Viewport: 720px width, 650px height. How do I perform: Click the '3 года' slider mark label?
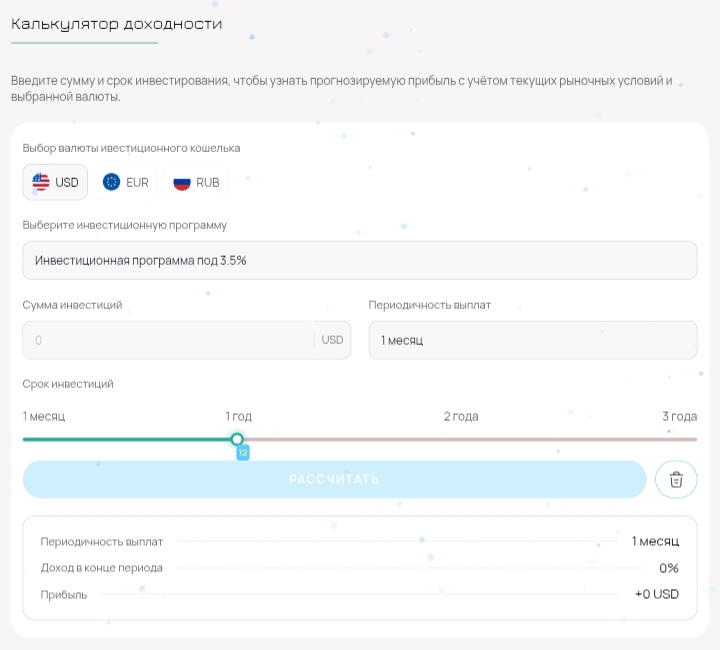click(679, 416)
